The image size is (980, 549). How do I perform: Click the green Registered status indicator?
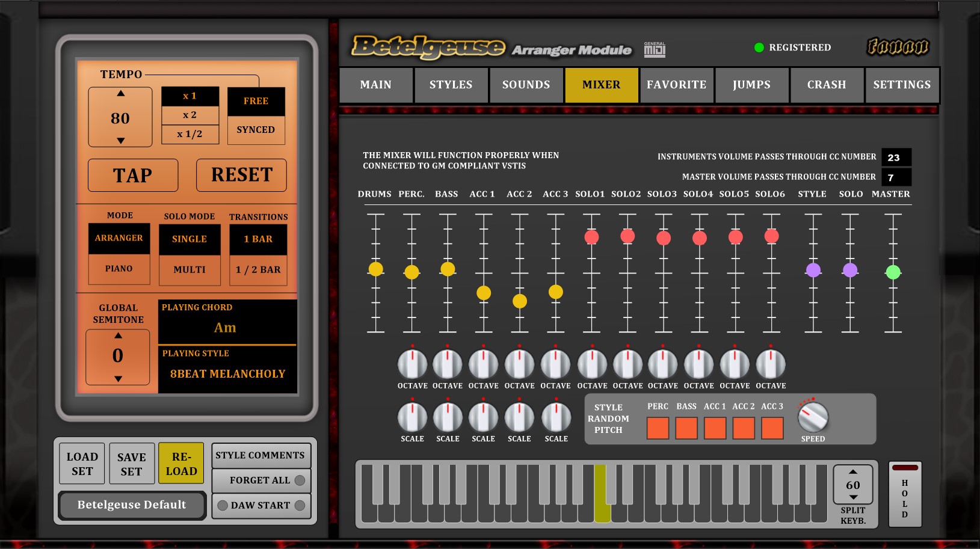(759, 48)
